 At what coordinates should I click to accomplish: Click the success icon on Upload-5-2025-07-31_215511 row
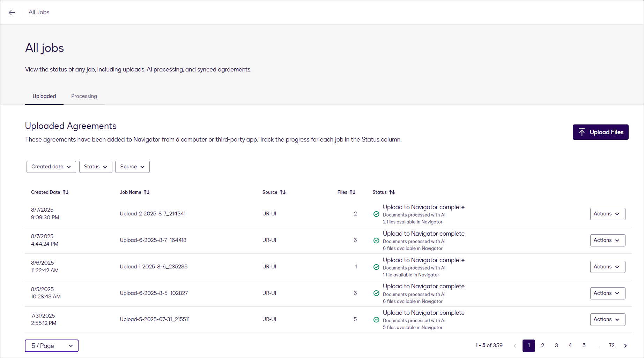click(376, 320)
